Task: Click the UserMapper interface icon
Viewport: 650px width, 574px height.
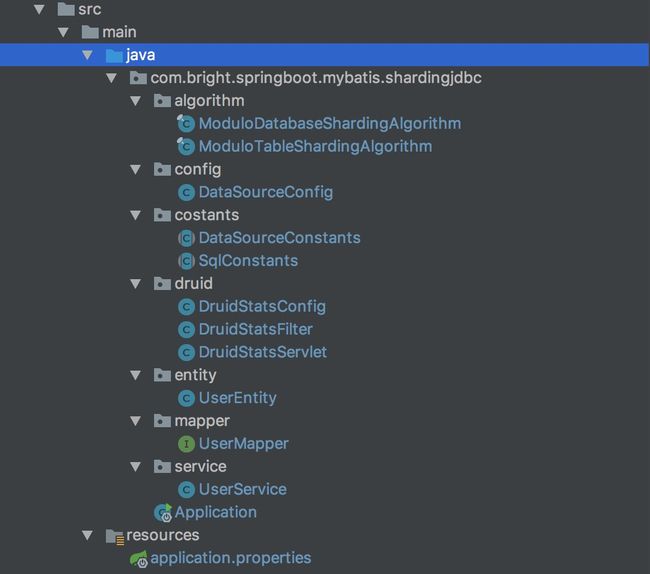Action: (186, 444)
